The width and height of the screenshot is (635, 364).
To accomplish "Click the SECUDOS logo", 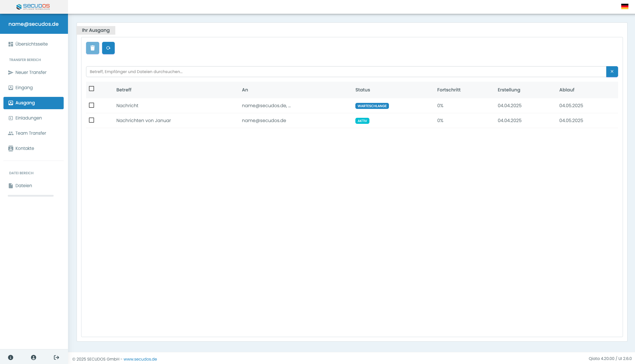I will coord(33,7).
